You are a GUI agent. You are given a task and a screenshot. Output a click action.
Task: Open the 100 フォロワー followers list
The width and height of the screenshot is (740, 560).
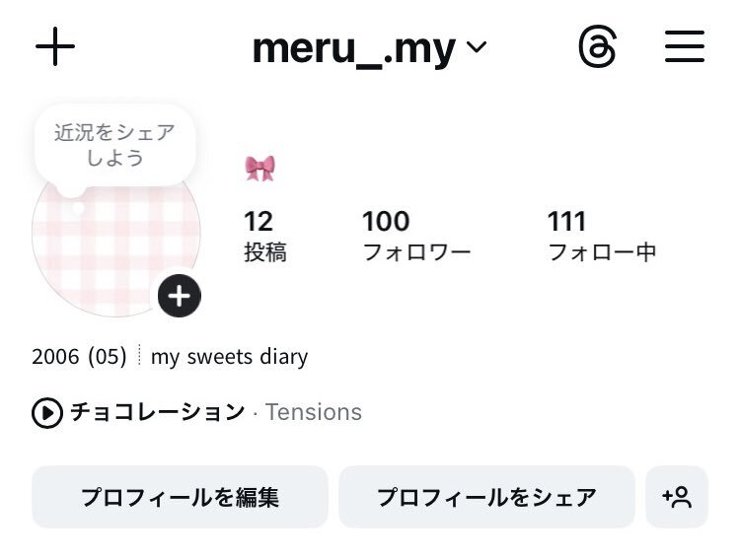[415, 236]
